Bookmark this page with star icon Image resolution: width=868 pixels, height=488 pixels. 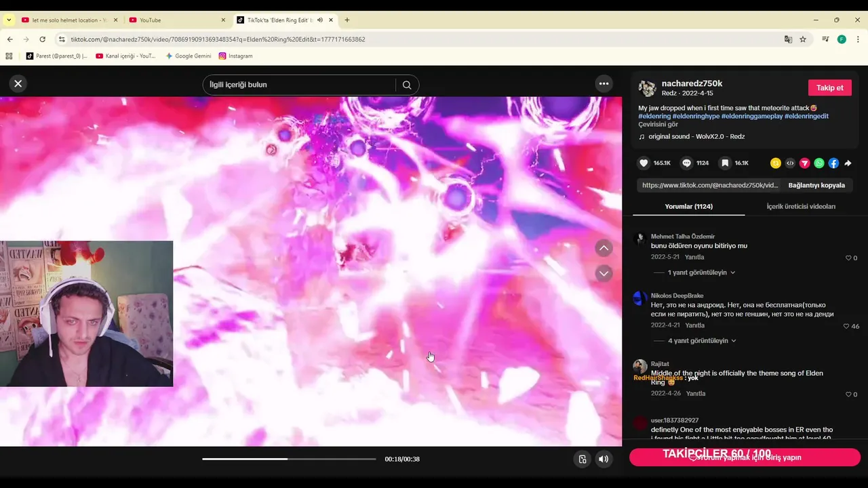(x=803, y=39)
